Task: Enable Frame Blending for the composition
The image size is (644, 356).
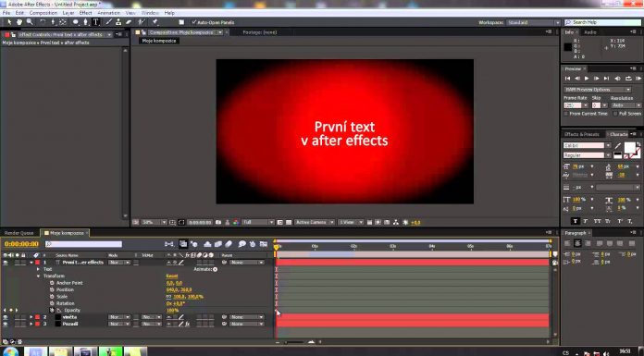Action: click(218, 244)
